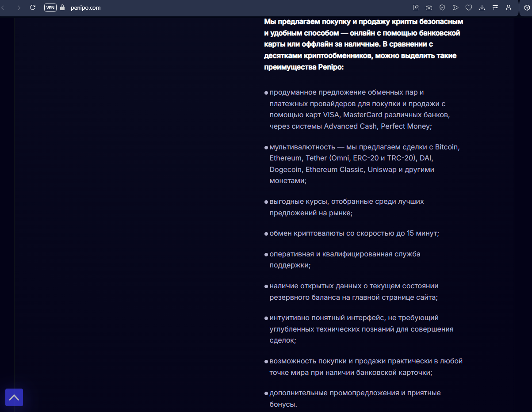Open the shield privacy protection icon
This screenshot has width=532, height=412.
pyautogui.click(x=442, y=8)
